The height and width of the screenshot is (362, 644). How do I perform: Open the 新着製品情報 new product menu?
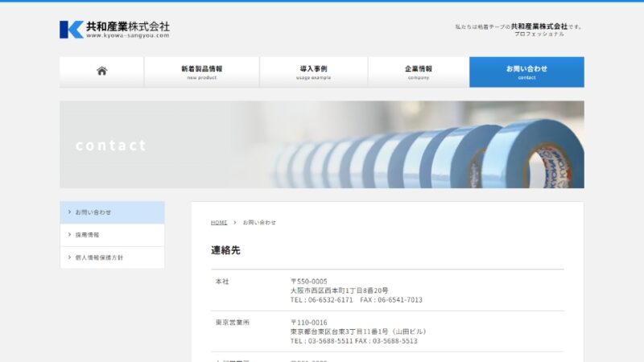(202, 72)
